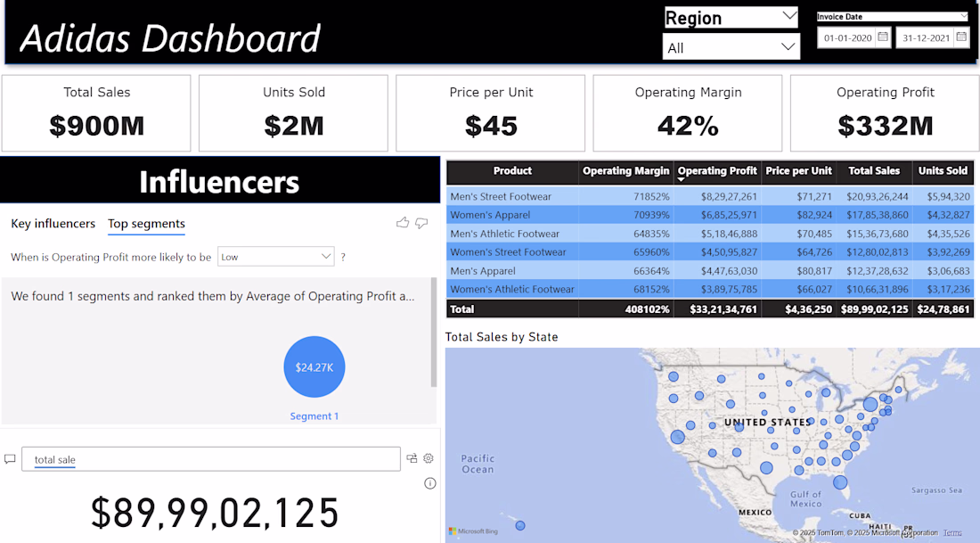Click the Q&A question input field
The image size is (980, 543).
211,459
